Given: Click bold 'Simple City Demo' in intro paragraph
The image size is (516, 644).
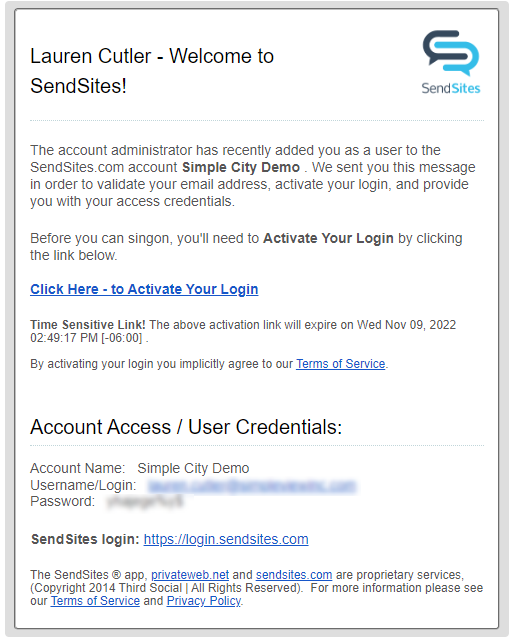Looking at the screenshot, I should point(241,168).
